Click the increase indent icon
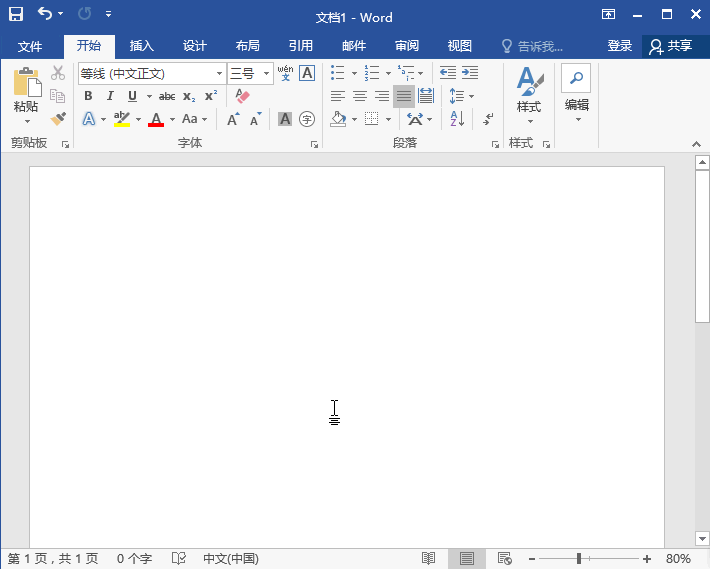 (469, 73)
